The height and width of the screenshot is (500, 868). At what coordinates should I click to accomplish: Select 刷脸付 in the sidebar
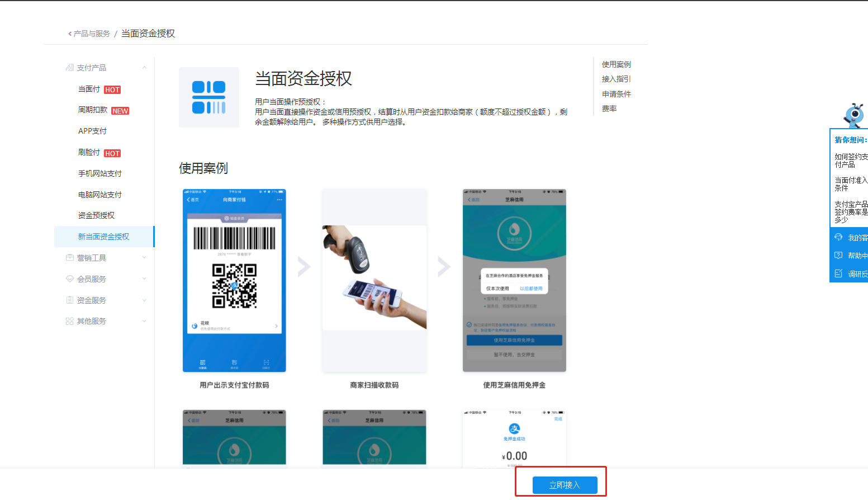(x=89, y=153)
